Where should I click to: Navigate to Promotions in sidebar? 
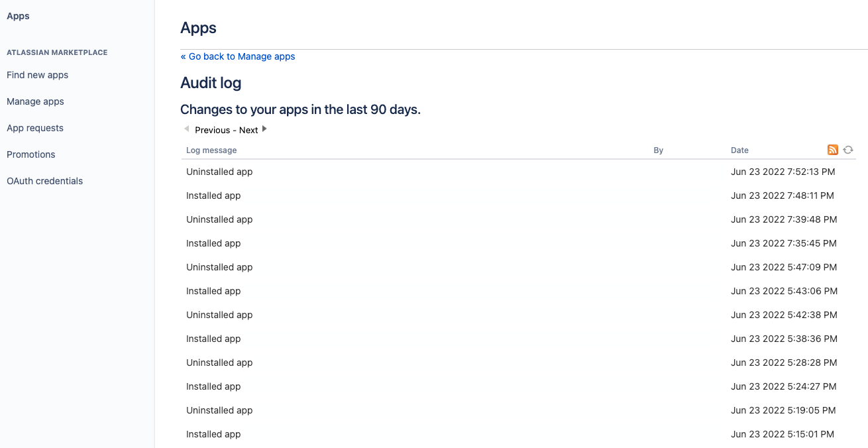(31, 154)
